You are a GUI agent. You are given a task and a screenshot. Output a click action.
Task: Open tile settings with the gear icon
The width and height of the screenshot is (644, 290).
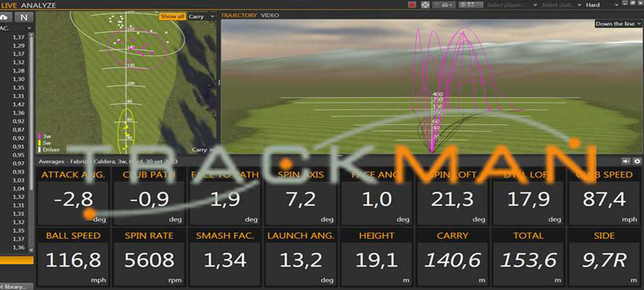click(x=637, y=161)
